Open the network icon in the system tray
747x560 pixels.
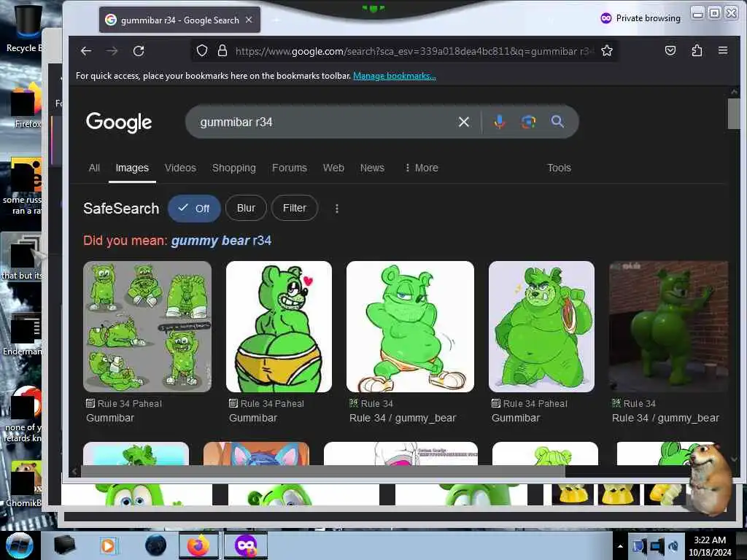coord(657,546)
